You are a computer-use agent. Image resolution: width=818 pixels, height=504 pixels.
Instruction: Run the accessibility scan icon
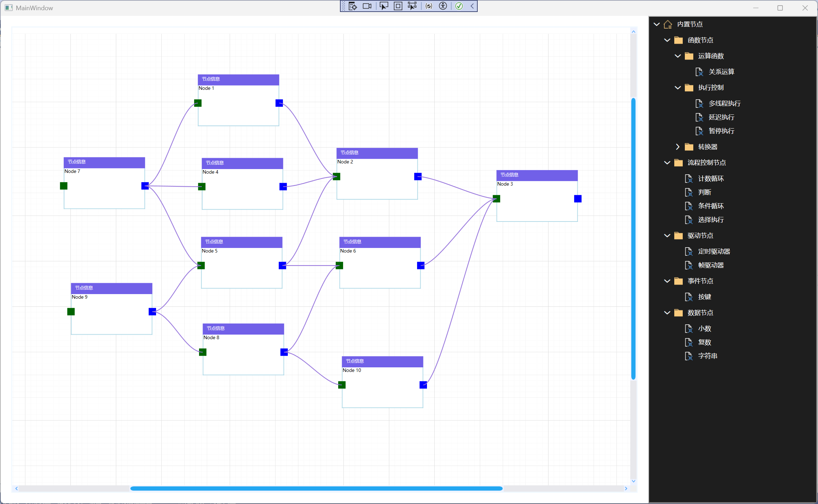pos(443,6)
